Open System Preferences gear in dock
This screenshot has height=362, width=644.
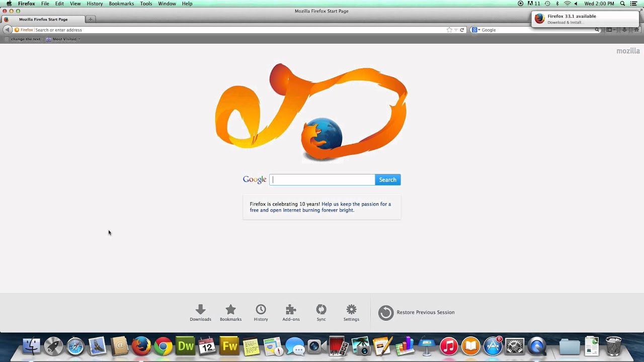pos(515,346)
